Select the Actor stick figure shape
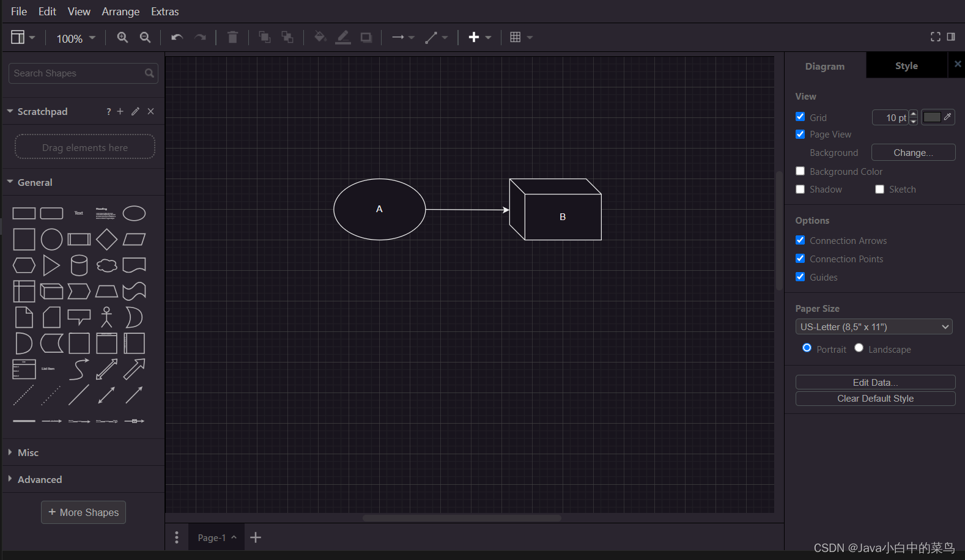The width and height of the screenshot is (965, 560). pyautogui.click(x=106, y=317)
